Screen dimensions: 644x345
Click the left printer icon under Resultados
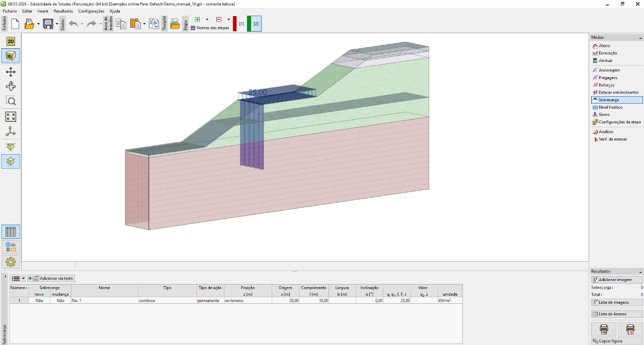pos(604,329)
